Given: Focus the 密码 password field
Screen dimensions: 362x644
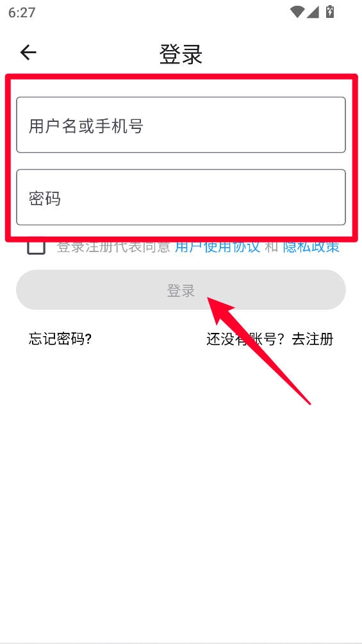Looking at the screenshot, I should [x=181, y=197].
